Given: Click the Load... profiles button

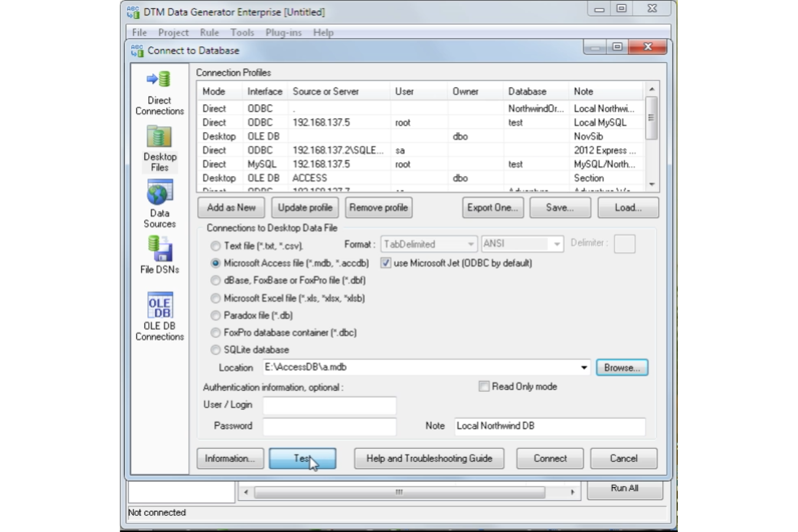Looking at the screenshot, I should click(628, 208).
